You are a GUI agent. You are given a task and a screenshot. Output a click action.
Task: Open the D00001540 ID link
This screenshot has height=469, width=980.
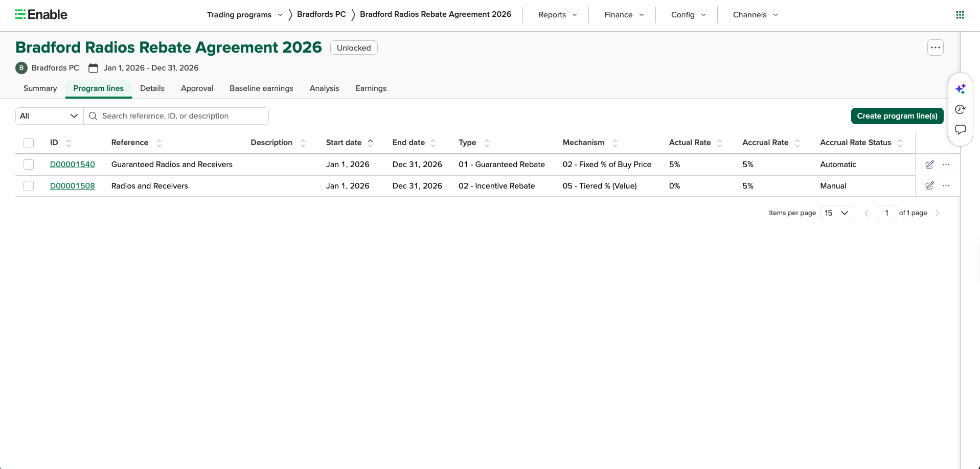[x=73, y=165]
